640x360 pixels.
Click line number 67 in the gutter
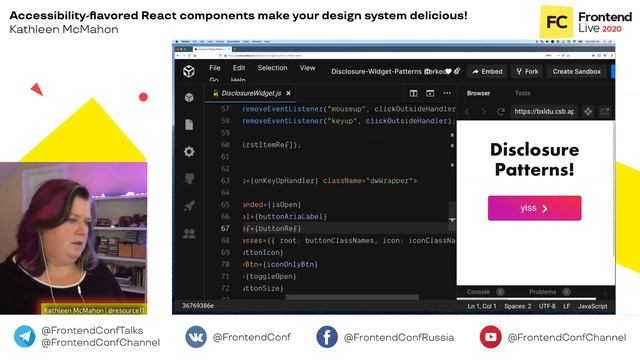pyautogui.click(x=225, y=229)
